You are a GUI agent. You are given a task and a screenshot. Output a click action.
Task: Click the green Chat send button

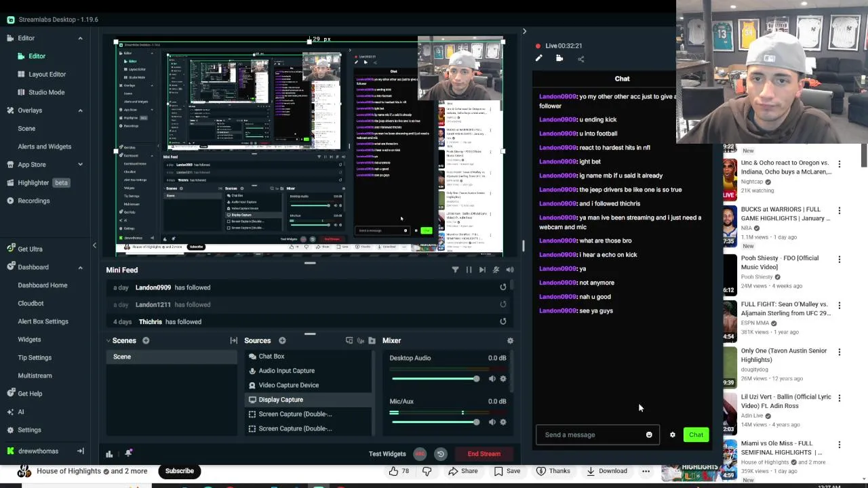click(696, 435)
